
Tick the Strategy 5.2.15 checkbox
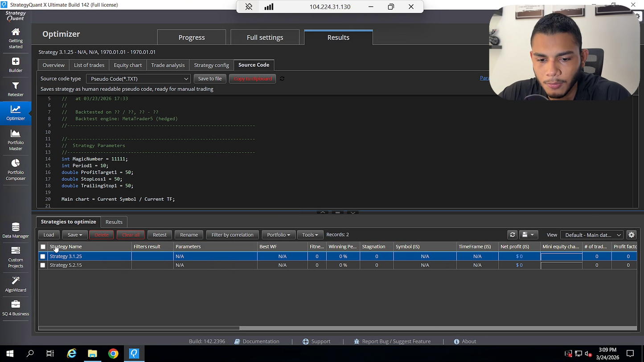click(x=43, y=265)
